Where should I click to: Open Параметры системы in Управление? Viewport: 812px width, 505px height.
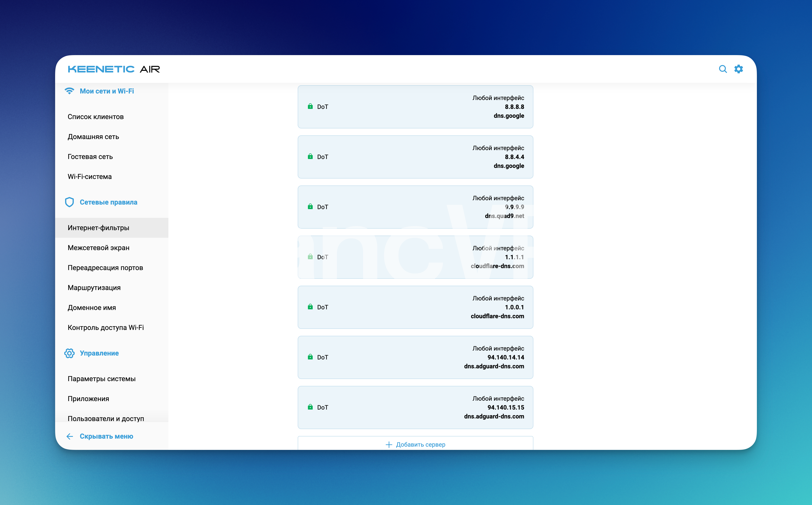point(102,379)
